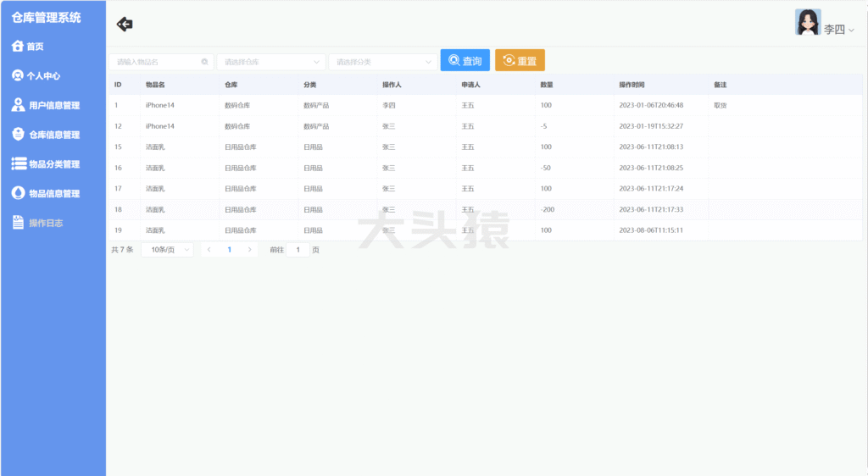
Task: Click 李四 user avatar
Action: [x=808, y=22]
